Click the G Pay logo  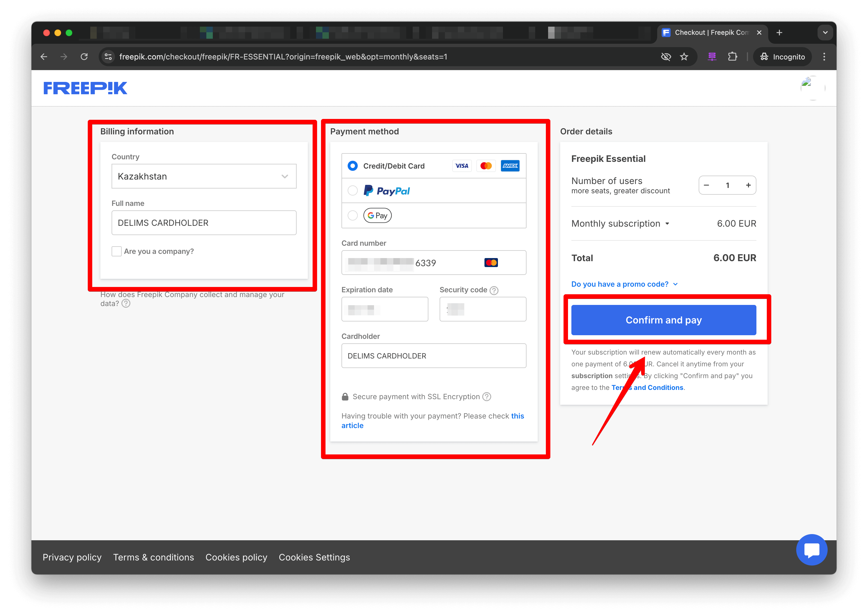tap(377, 215)
